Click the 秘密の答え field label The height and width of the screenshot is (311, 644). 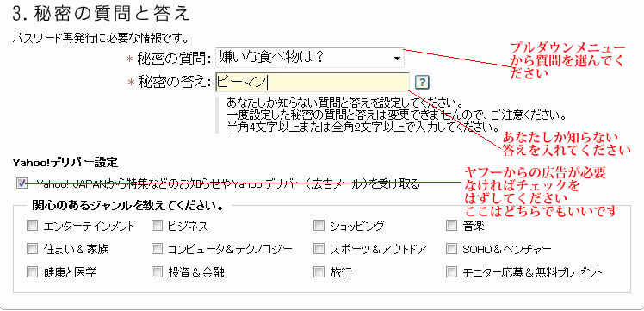click(174, 82)
